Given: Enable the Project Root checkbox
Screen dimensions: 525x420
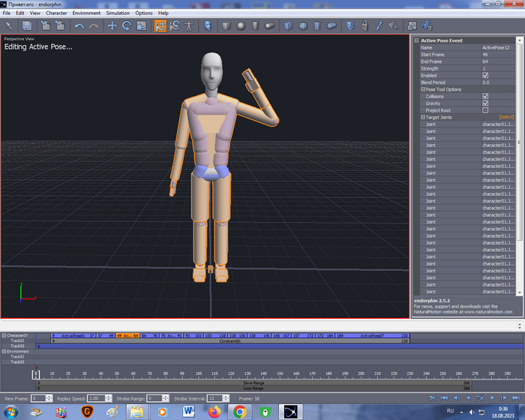Looking at the screenshot, I should pyautogui.click(x=485, y=110).
